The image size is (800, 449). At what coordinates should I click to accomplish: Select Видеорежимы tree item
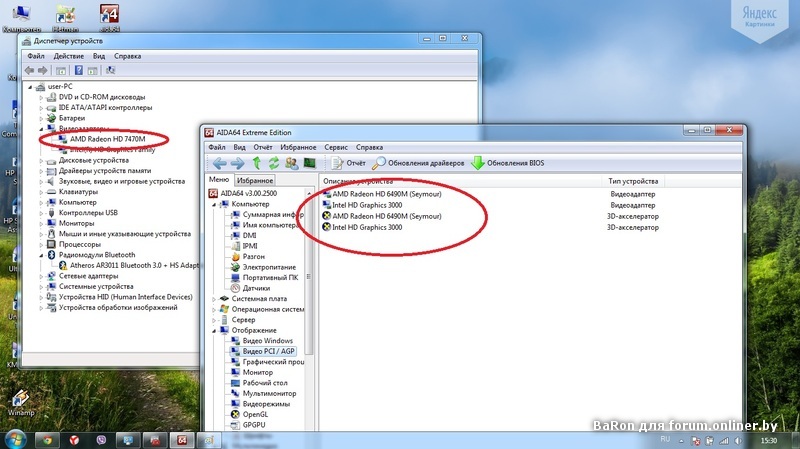260,404
